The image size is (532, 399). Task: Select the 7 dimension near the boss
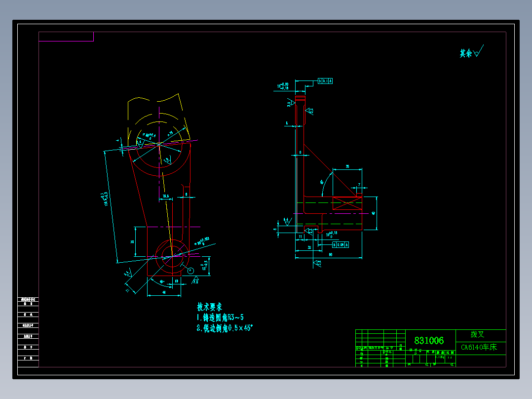(x=359, y=185)
